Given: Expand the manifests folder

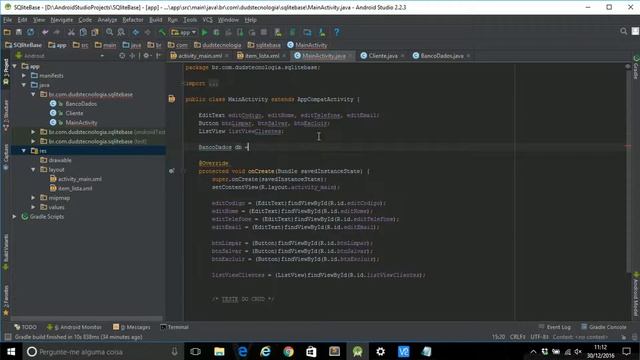Looking at the screenshot, I should [24, 76].
